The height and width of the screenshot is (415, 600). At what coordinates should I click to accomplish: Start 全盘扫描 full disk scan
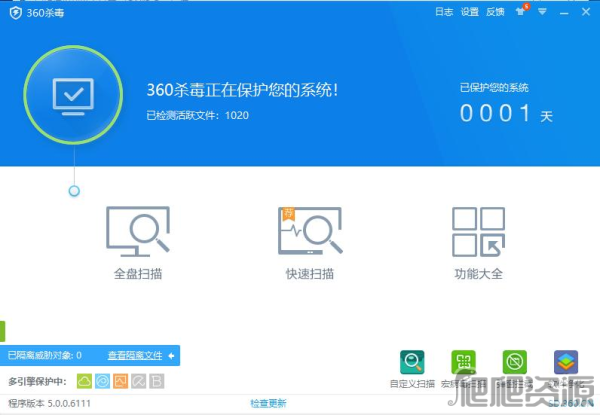[138, 244]
